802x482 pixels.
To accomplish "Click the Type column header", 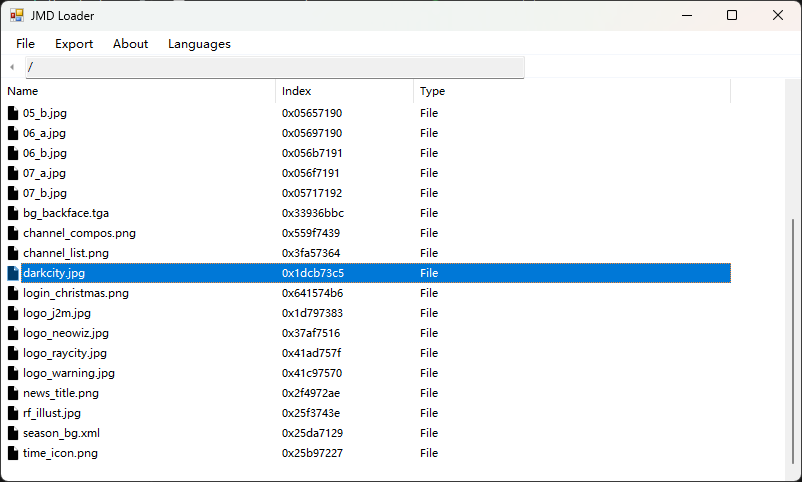I will tap(572, 91).
